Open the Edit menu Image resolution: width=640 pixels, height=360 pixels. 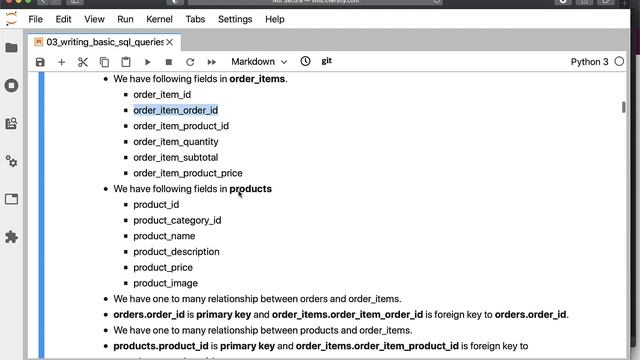pos(63,19)
